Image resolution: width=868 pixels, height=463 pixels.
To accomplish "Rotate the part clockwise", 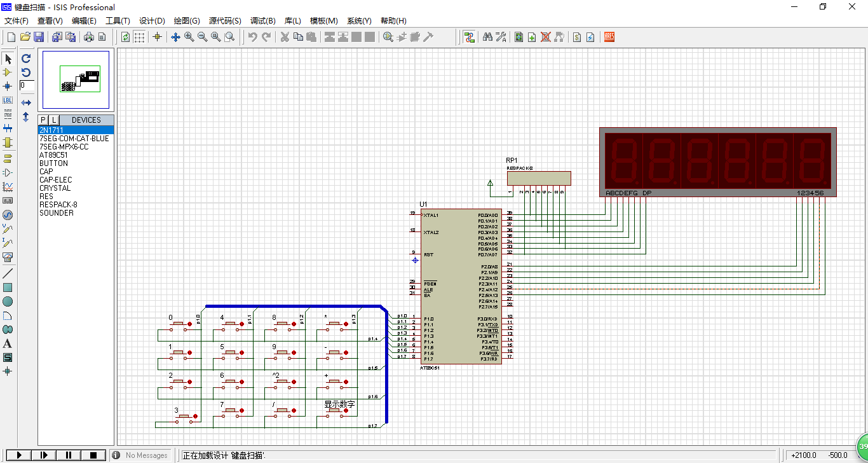I will point(26,59).
